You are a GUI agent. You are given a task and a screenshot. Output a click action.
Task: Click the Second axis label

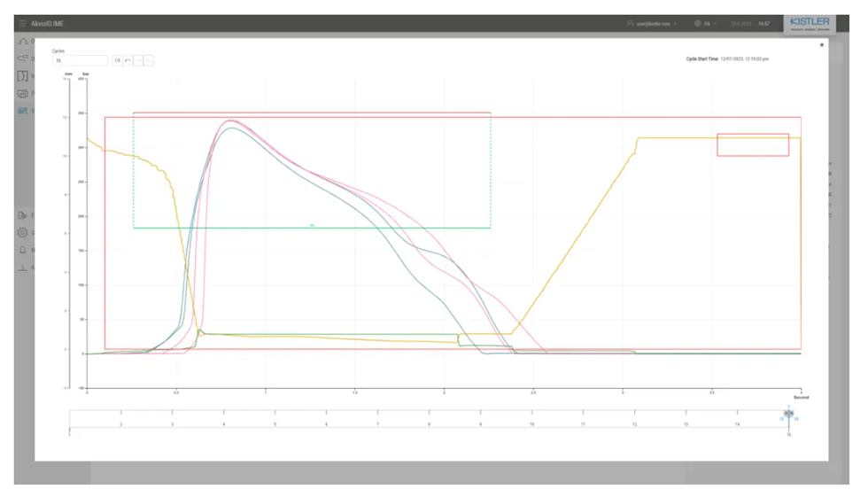click(x=801, y=398)
